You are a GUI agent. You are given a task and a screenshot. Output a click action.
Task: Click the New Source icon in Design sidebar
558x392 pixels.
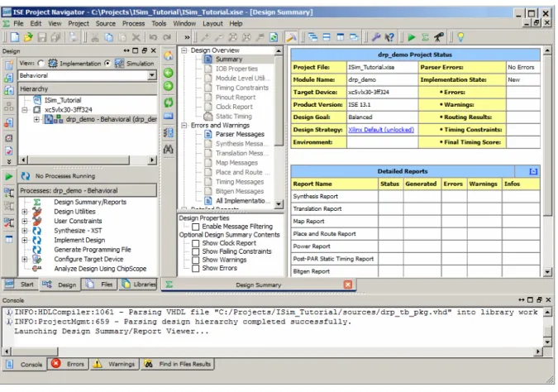pyautogui.click(x=9, y=65)
